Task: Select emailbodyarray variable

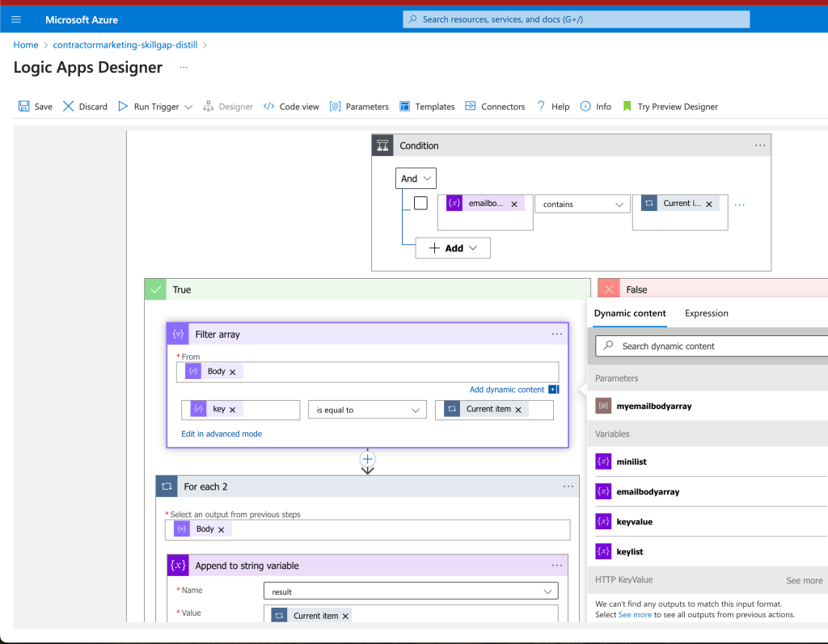Action: tap(708, 491)
